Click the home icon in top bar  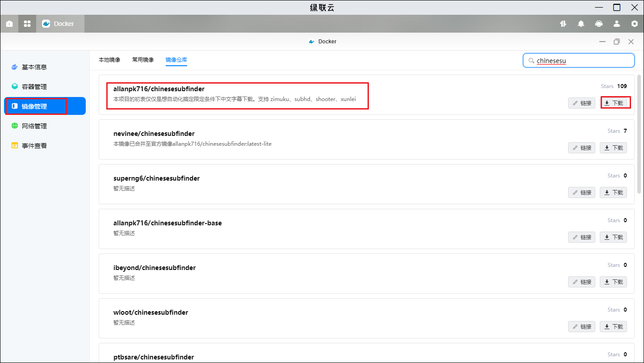tap(9, 24)
